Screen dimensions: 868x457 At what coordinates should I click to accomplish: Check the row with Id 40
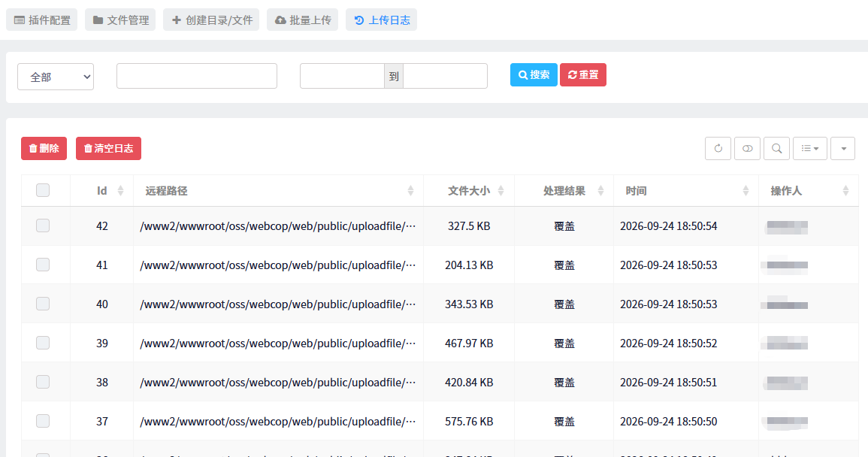[43, 304]
